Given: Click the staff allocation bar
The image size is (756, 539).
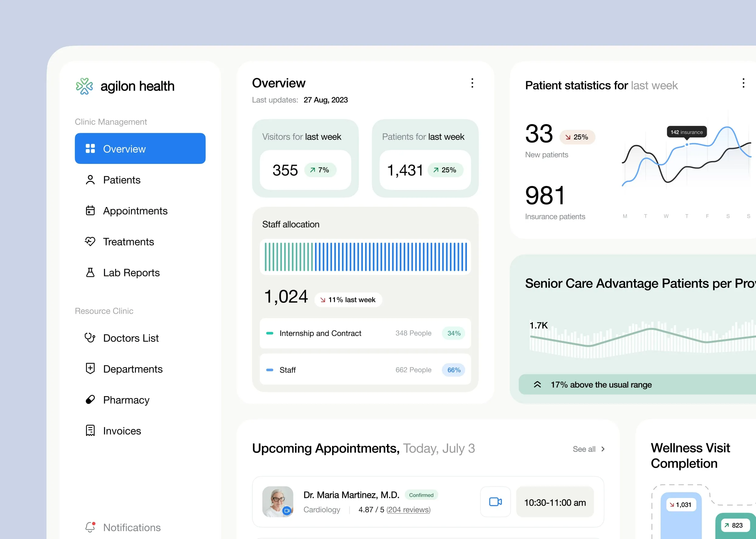Looking at the screenshot, I should coord(365,257).
